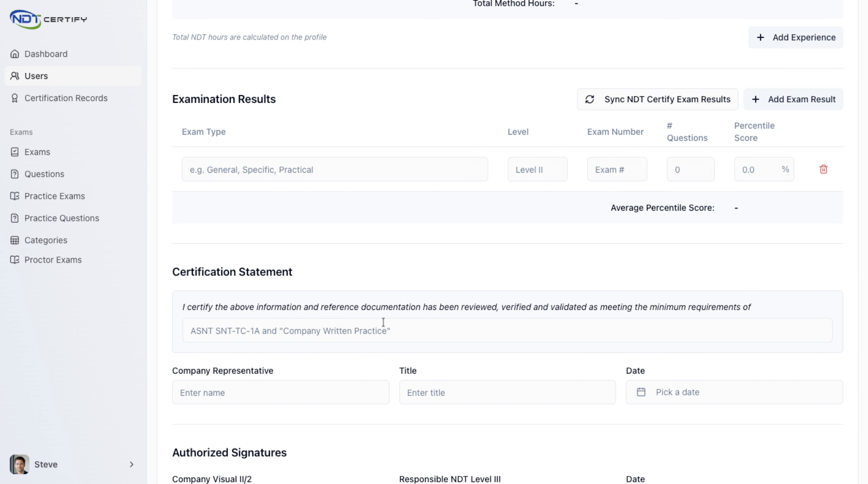The height and width of the screenshot is (484, 868).
Task: Click the Exam Number column header
Action: 615,132
